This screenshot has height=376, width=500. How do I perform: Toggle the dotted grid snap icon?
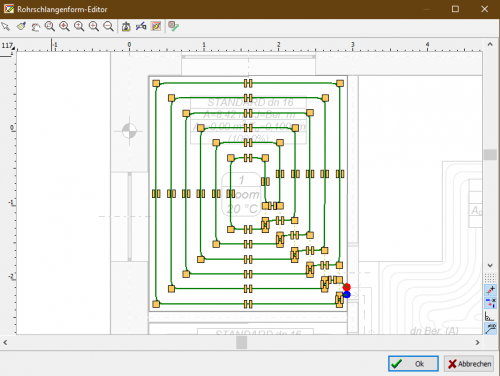[490, 277]
